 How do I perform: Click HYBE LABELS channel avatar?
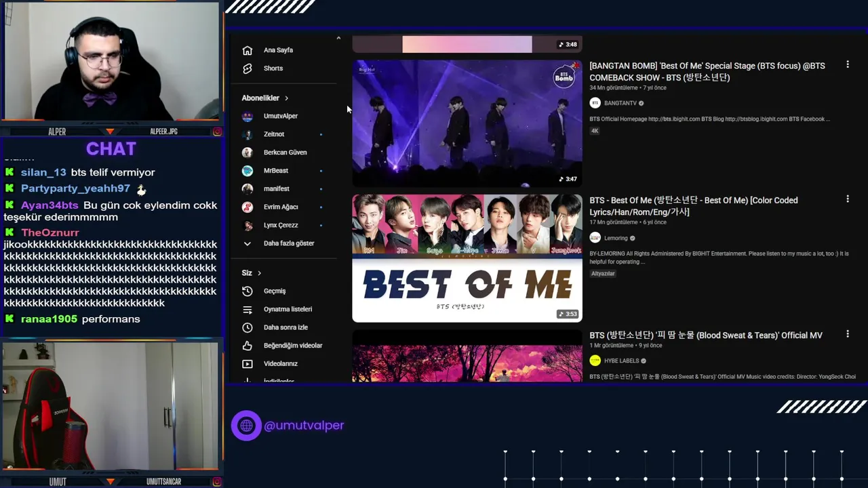(595, 361)
